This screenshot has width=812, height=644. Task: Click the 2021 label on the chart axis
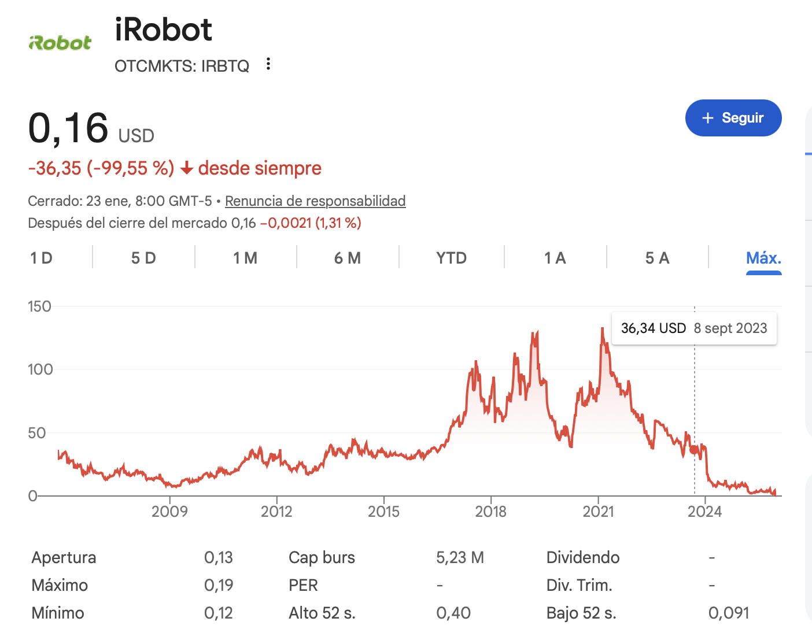598,512
